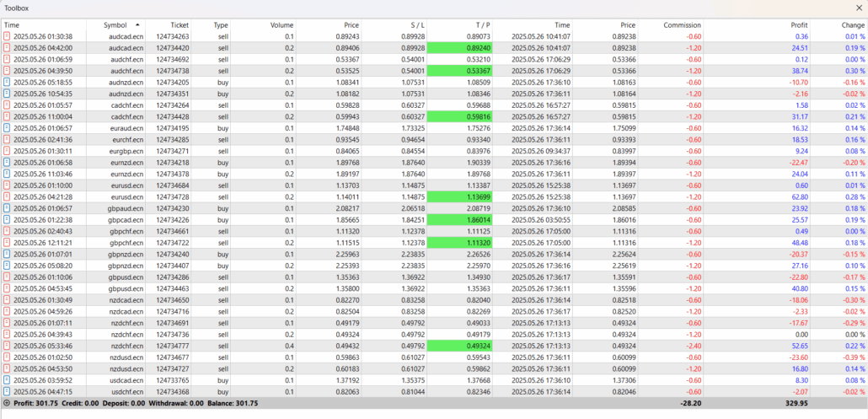
Task: Select the buy icon beside 2025.05.26 10:54:35
Action: 7,94
